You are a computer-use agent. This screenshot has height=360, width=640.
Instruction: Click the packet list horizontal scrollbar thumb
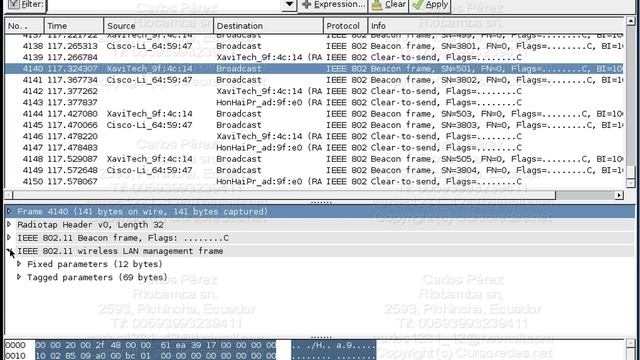(284, 196)
